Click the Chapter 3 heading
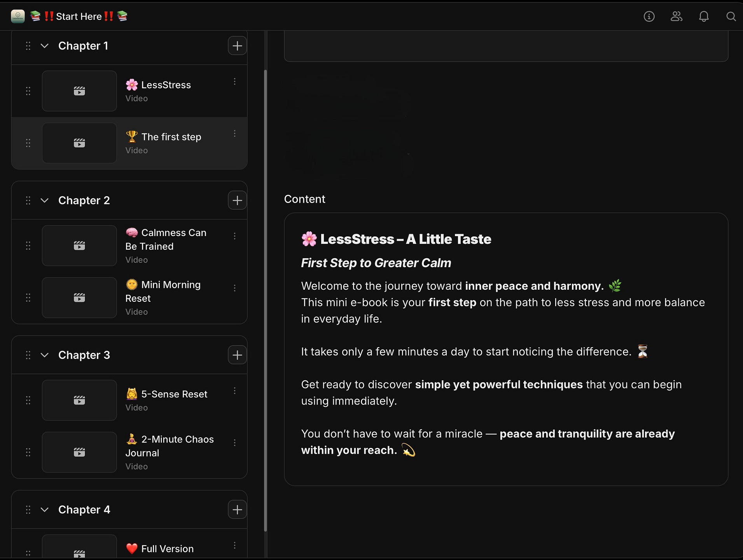Image resolution: width=743 pixels, height=560 pixels. 84,355
